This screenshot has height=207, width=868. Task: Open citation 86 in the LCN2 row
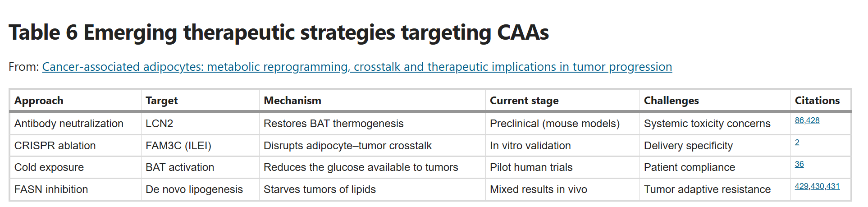tap(799, 120)
